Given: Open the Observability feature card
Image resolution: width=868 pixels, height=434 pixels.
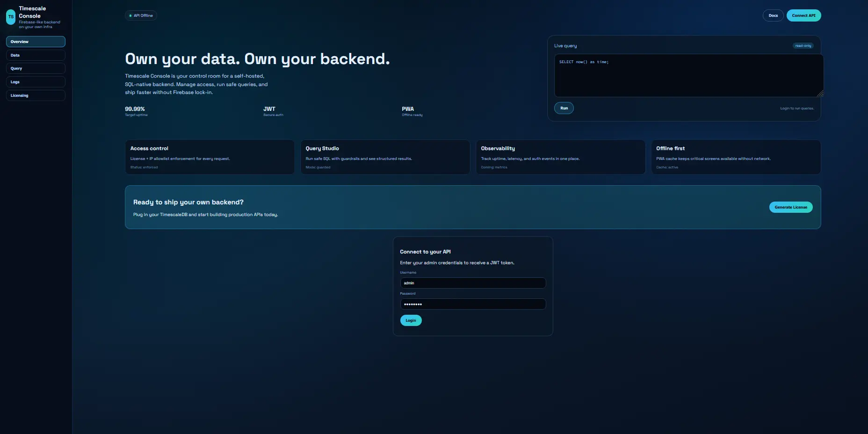Looking at the screenshot, I should coord(560,157).
